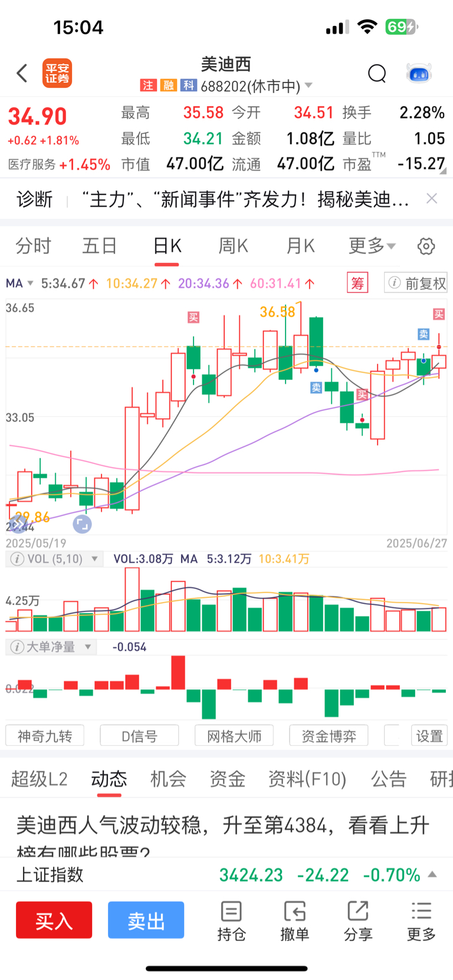Image resolution: width=453 pixels, height=980 pixels.
Task: Select 资金博弈 indicator button
Action: (x=329, y=736)
